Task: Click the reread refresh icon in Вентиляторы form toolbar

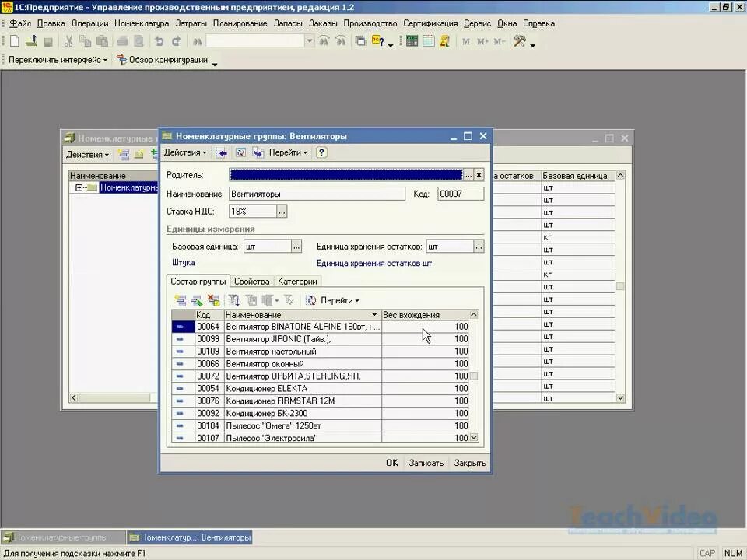Action: tap(240, 153)
